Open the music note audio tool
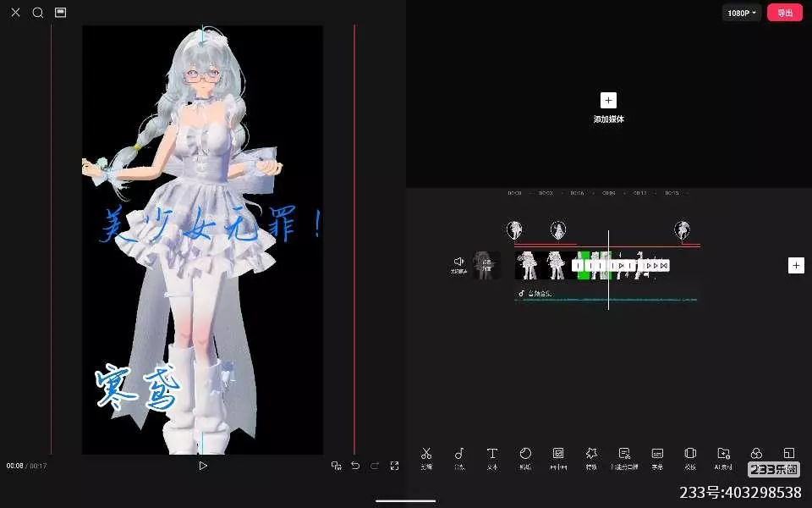812x508 pixels. [x=459, y=458]
